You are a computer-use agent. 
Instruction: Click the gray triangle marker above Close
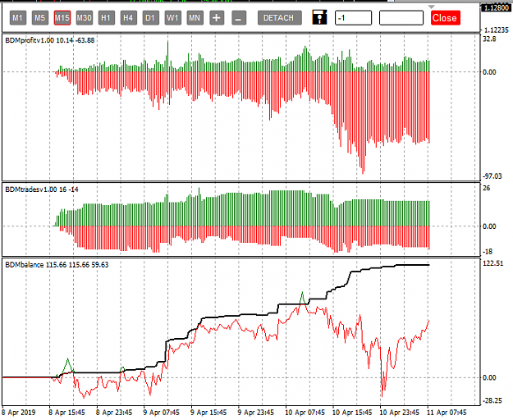432,7
